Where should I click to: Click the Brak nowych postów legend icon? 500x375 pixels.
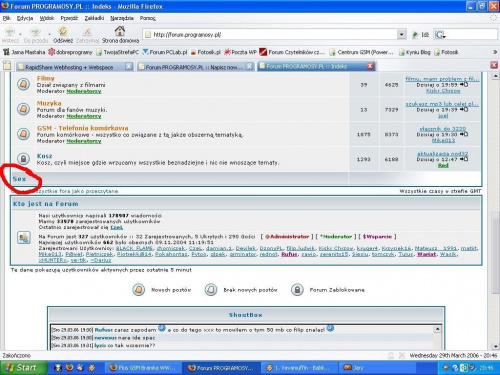(211, 290)
